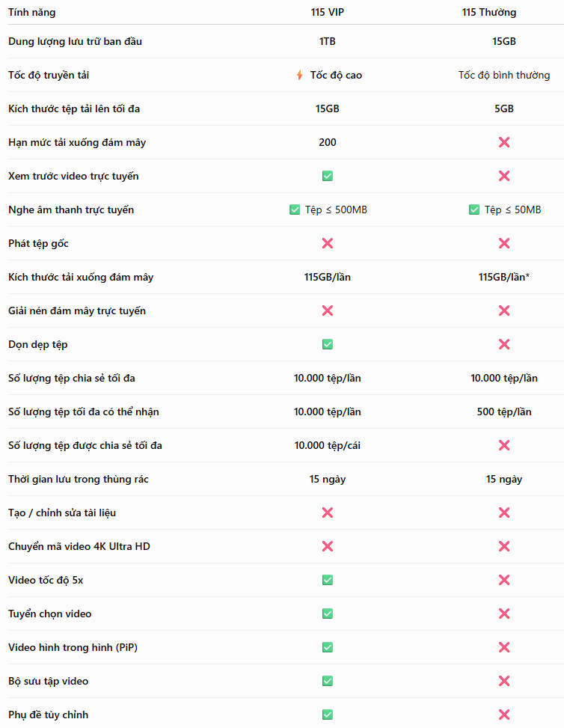The image size is (564, 728).
Task: Click the lightning icon beside Tốc độ cao
Action: 300,75
